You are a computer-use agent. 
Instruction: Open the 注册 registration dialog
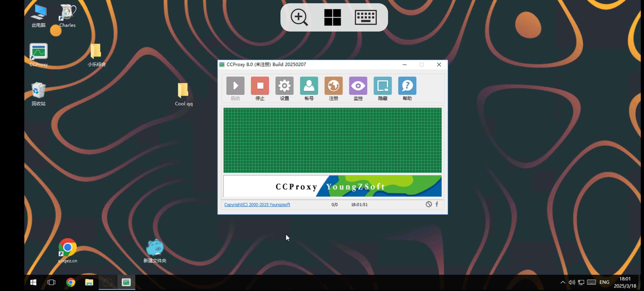[333, 89]
